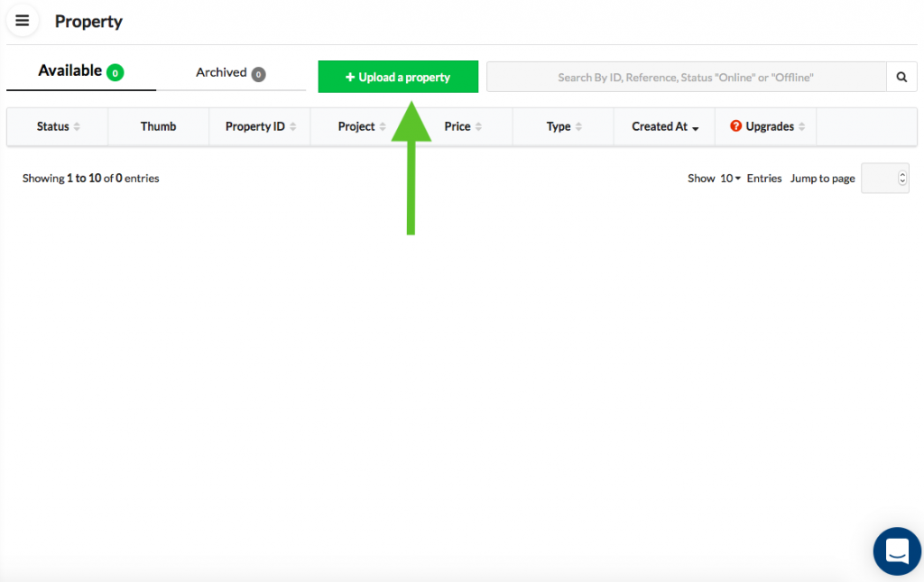
Task: Select the Available tab
Action: (x=69, y=70)
